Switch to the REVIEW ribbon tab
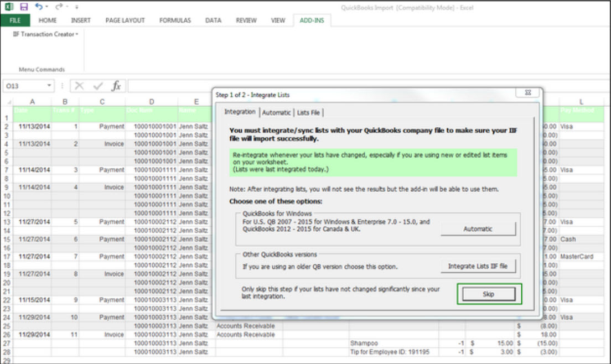 246,20
